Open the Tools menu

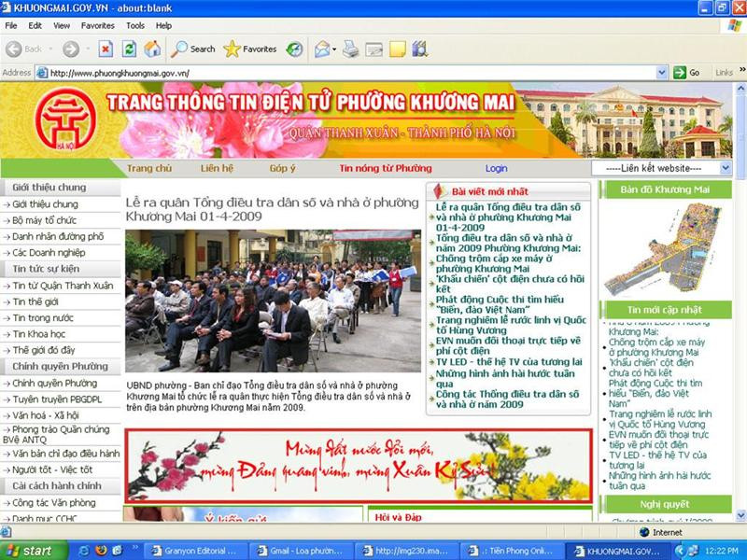[x=134, y=25]
